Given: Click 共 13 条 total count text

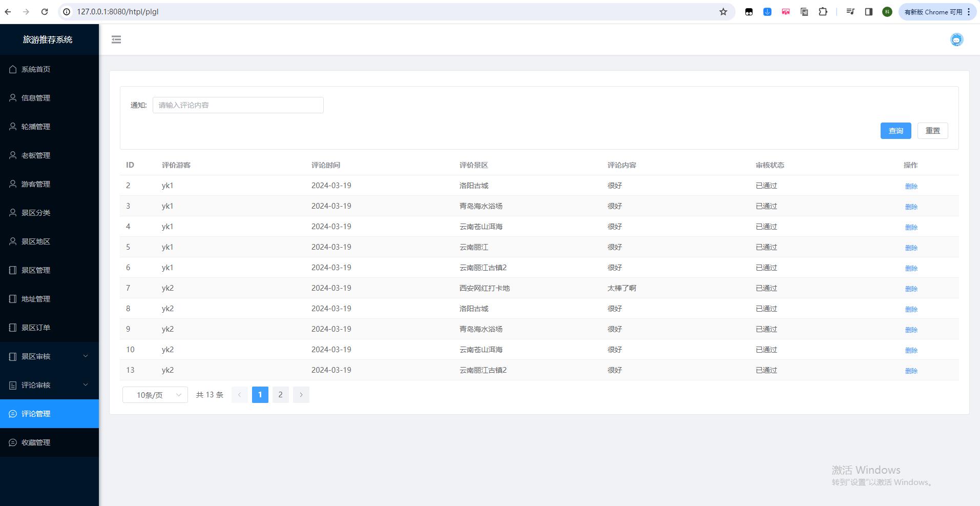Looking at the screenshot, I should 210,395.
